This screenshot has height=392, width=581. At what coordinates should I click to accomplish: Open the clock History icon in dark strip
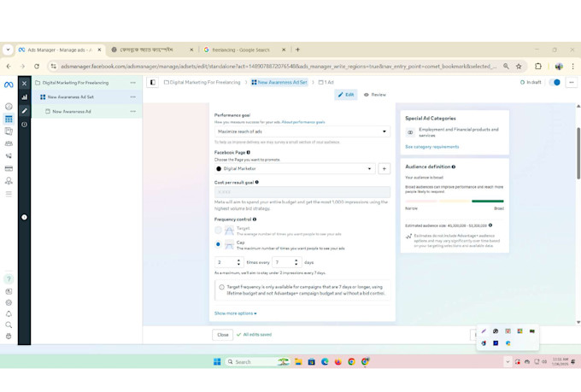[x=24, y=125]
